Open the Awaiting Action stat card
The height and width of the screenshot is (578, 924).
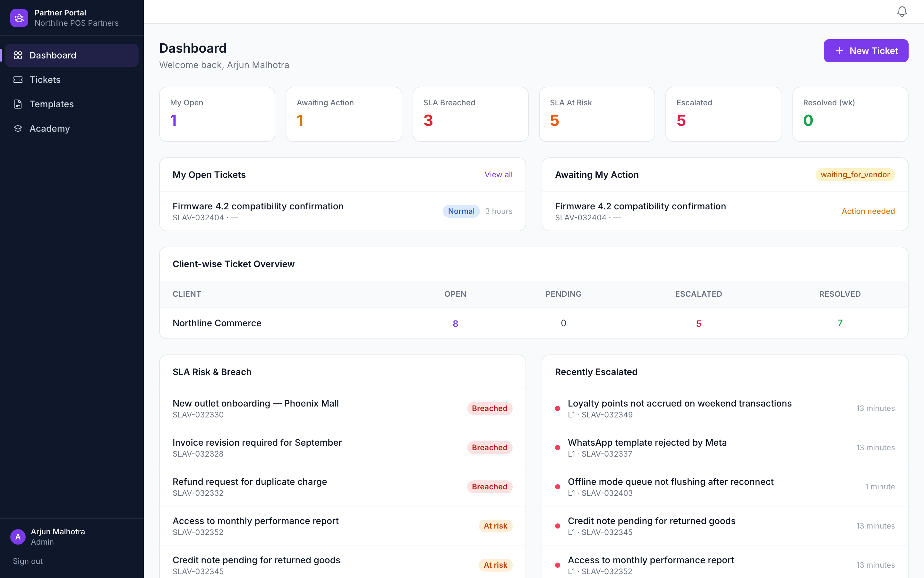pyautogui.click(x=344, y=114)
